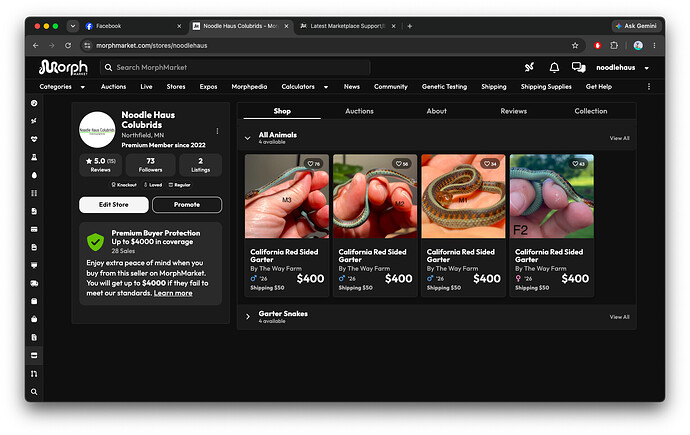Click View All for Garter Snakes
This screenshot has height=435, width=690.
[x=619, y=317]
